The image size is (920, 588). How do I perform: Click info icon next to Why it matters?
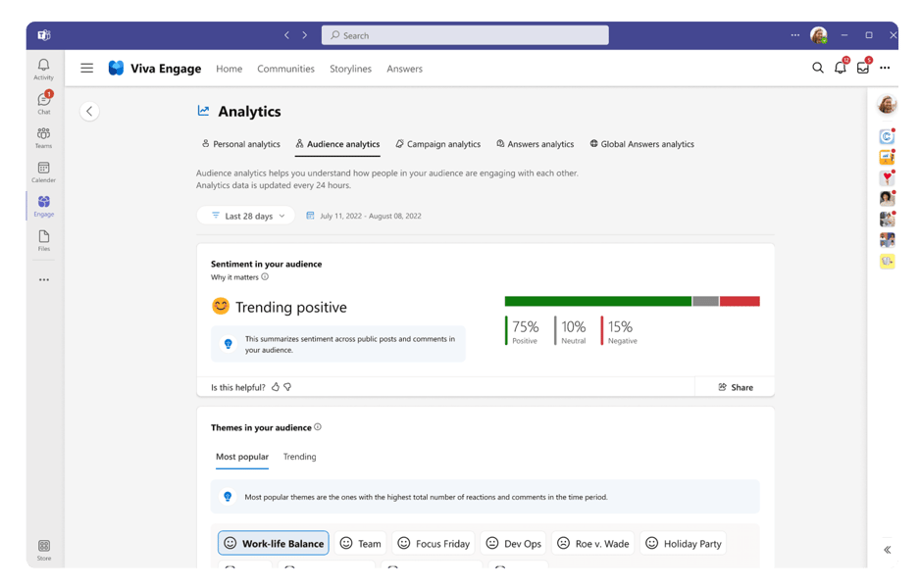[265, 276]
